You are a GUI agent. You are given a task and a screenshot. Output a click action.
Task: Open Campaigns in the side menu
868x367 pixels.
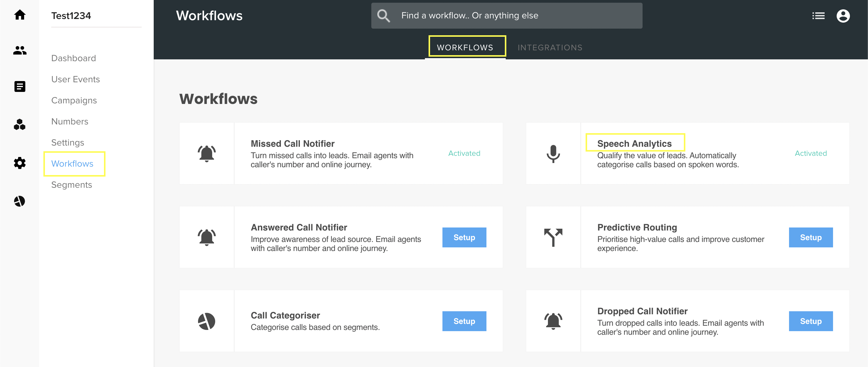click(x=74, y=100)
